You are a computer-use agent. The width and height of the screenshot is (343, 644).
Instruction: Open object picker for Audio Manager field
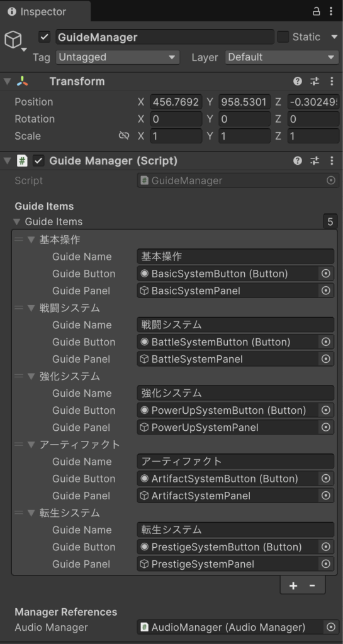point(330,627)
